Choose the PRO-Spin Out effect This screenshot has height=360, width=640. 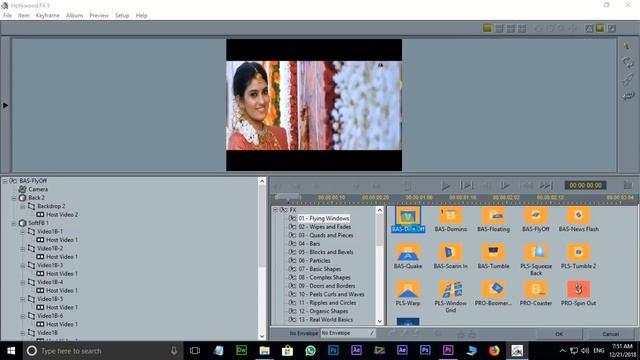point(578,289)
